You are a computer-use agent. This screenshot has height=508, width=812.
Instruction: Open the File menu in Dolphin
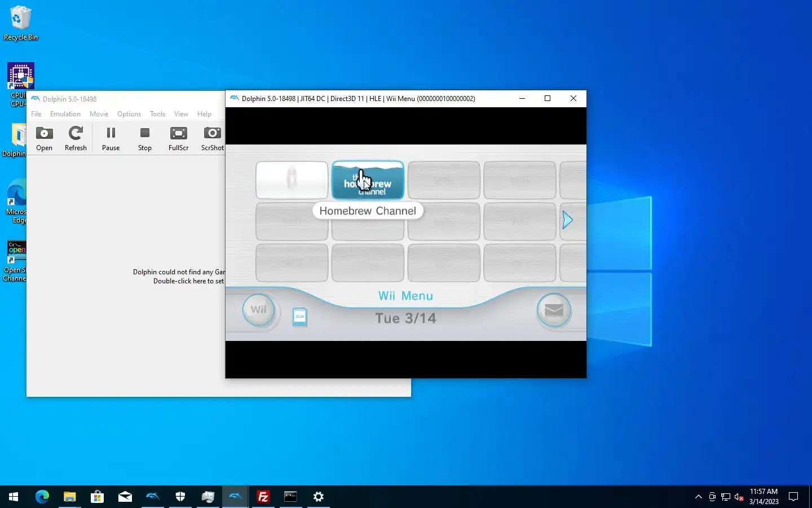click(x=36, y=114)
